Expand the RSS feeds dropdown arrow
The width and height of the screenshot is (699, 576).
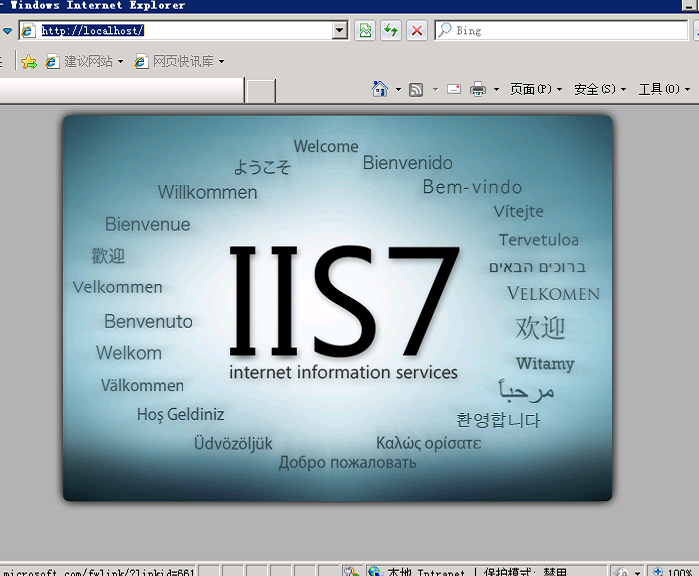[436, 90]
